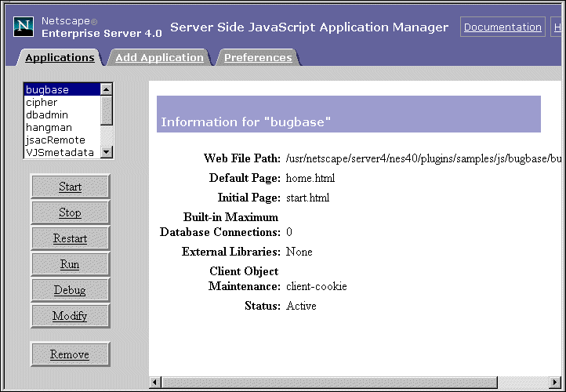Click the Run button

click(x=70, y=264)
